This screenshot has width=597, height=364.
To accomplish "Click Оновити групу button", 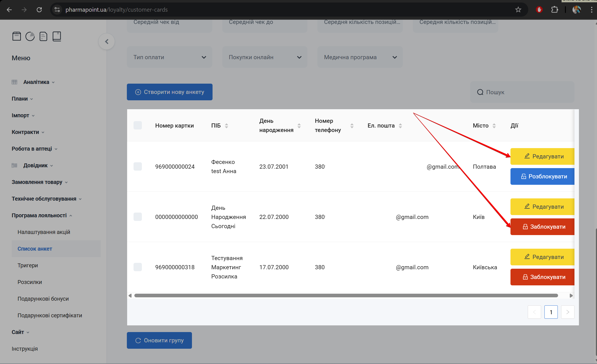I will point(159,340).
